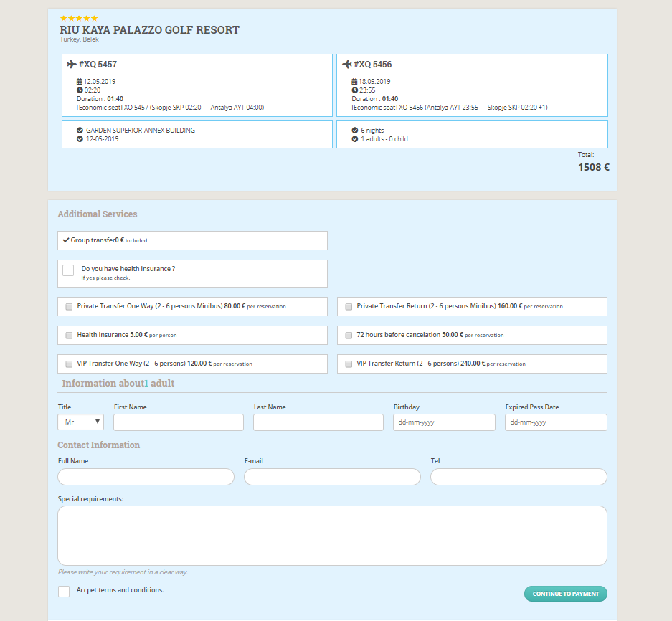Open the Title dropdown showing Mr
The width and height of the screenshot is (672, 621).
80,422
